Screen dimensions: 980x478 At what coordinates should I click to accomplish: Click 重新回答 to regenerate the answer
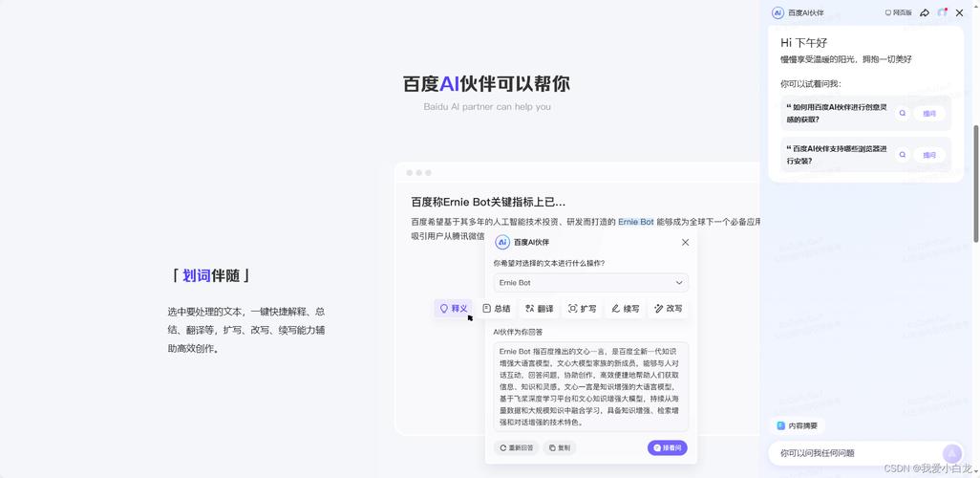tap(516, 448)
